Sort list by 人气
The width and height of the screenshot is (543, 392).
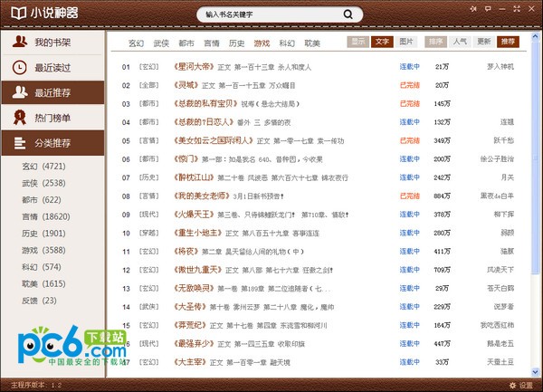460,42
